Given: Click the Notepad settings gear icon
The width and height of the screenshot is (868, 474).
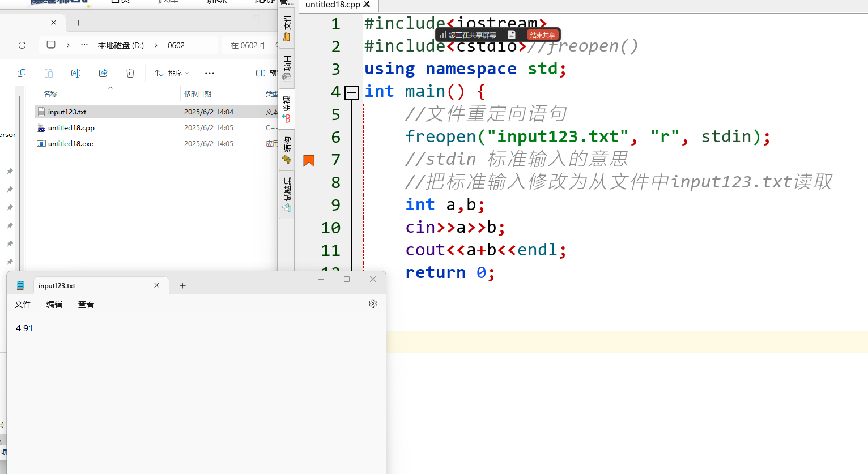Looking at the screenshot, I should pos(373,304).
